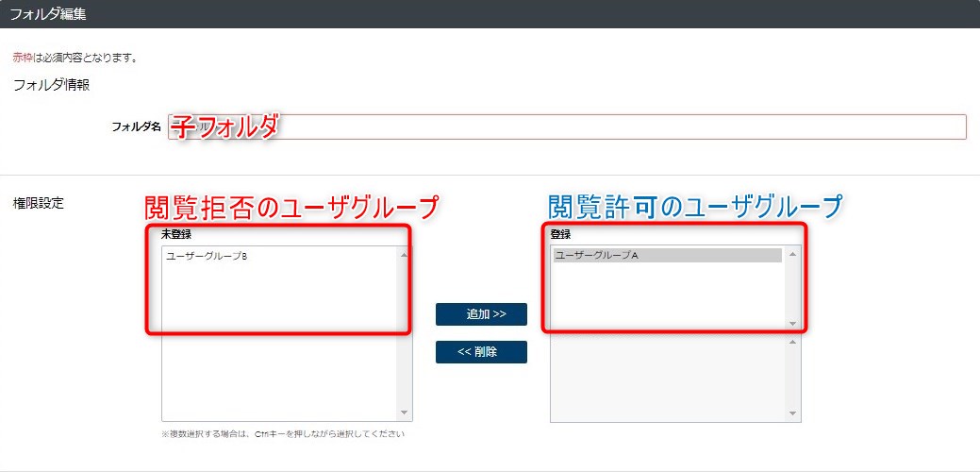Screen dimensions: 980x472
Task: Click the 未登録 list label
Action: [176, 234]
